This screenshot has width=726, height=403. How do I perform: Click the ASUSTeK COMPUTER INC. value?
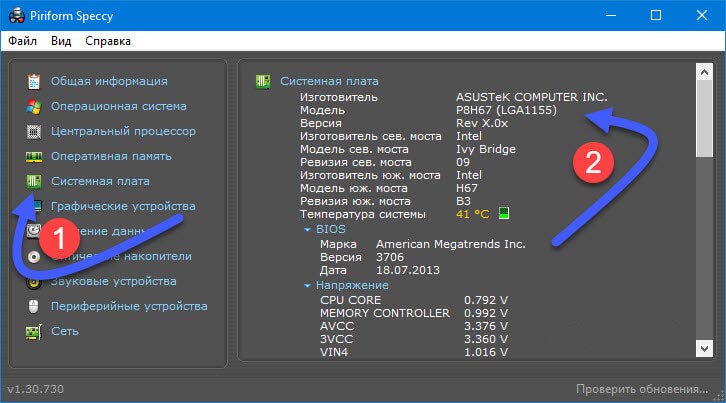pos(532,97)
